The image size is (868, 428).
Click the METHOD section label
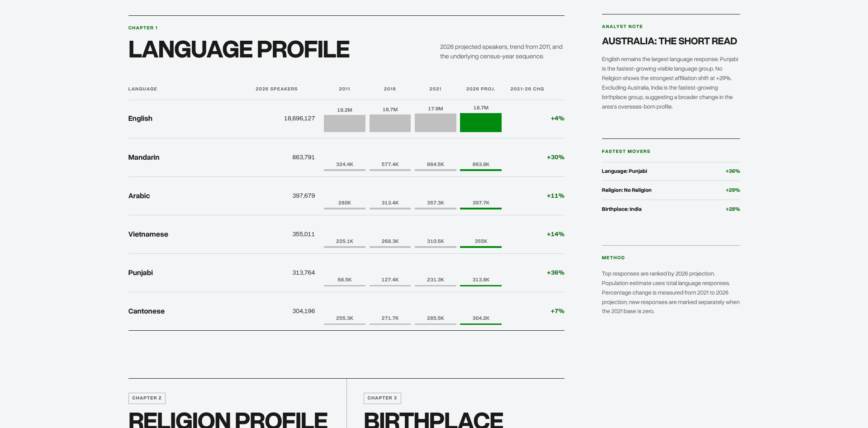[x=613, y=258]
